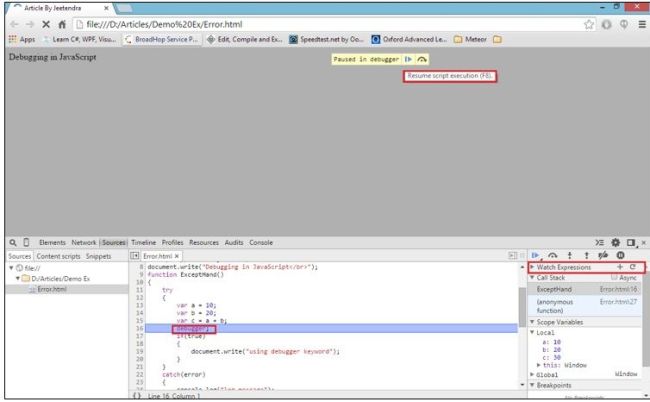Collapse the Breakpoints section
Screen dimensions: 650x402
532,385
